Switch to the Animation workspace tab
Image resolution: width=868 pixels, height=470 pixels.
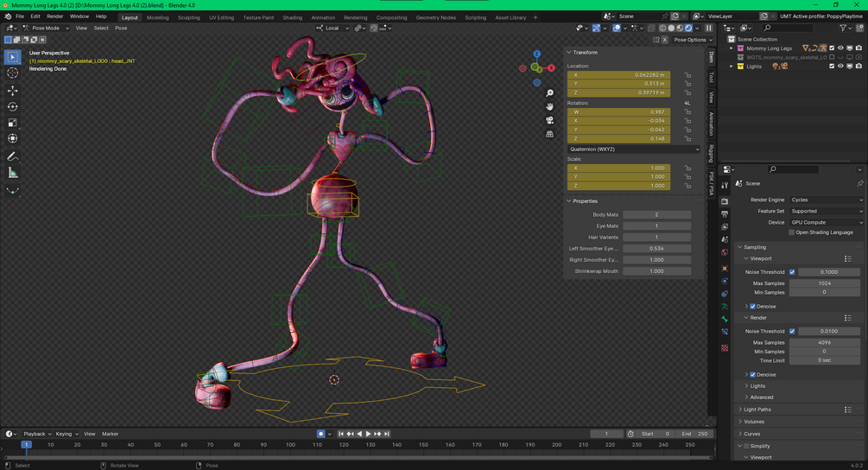tap(323, 17)
